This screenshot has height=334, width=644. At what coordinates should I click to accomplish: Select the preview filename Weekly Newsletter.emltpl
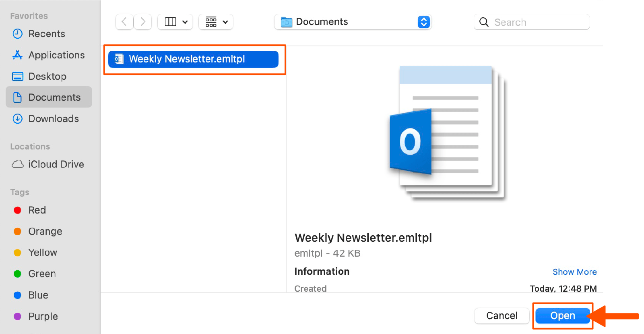tap(363, 238)
